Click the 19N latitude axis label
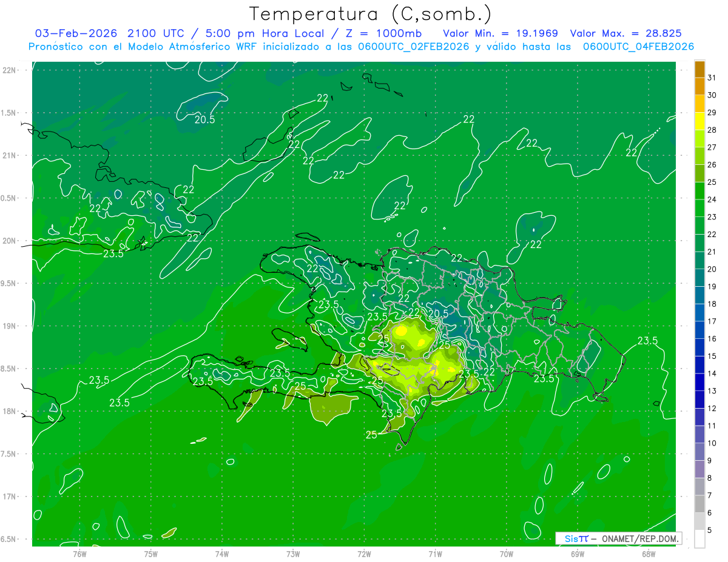The width and height of the screenshot is (728, 562). (10, 326)
